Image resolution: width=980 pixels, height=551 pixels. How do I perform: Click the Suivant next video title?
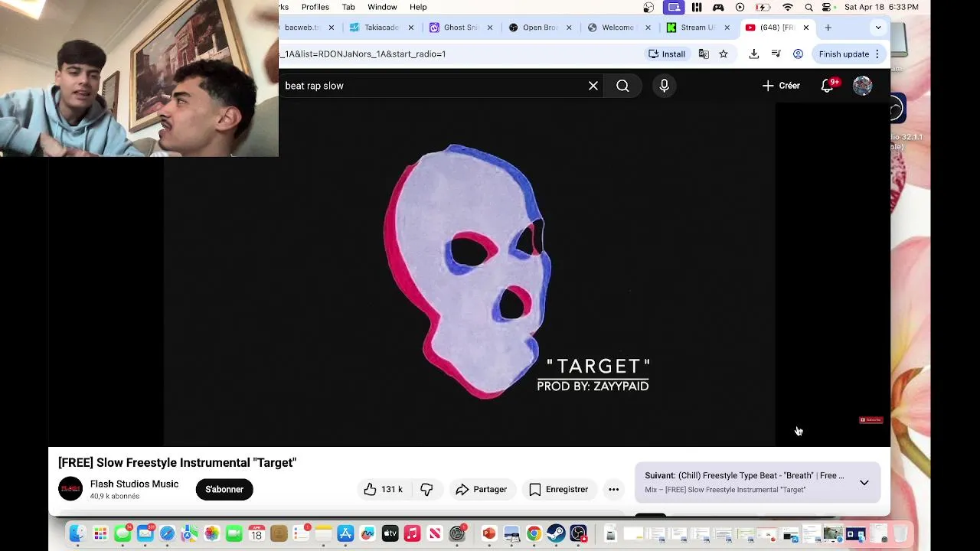744,475
